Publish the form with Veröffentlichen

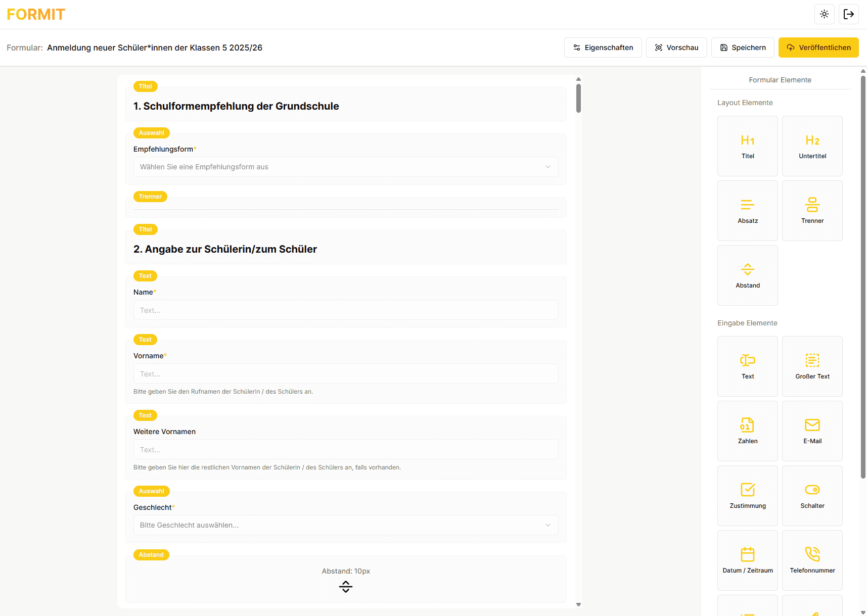[x=818, y=48]
